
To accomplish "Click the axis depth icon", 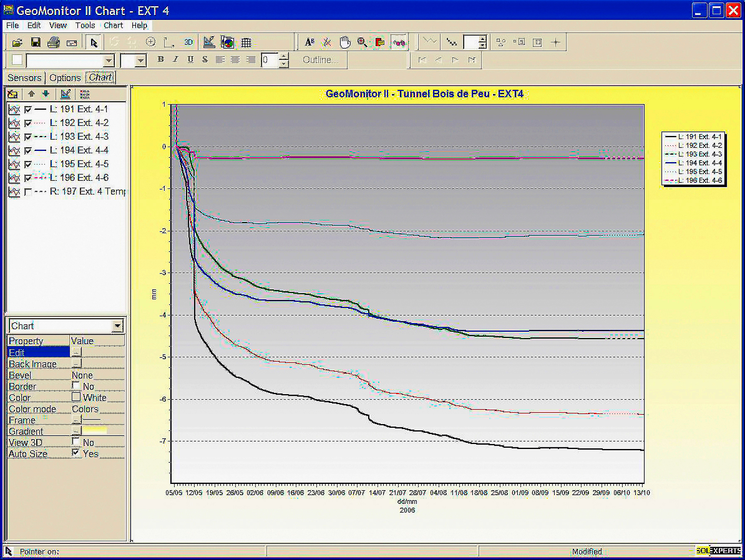I will click(x=169, y=42).
